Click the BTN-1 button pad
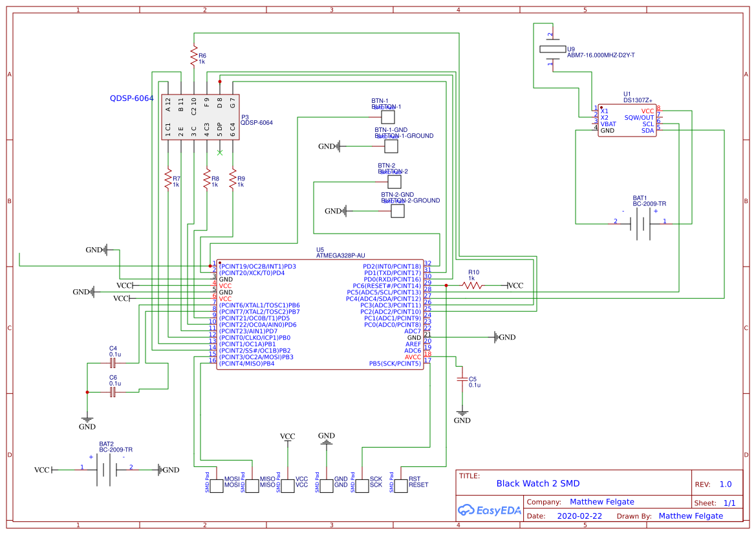The height and width of the screenshot is (535, 756). tap(388, 117)
